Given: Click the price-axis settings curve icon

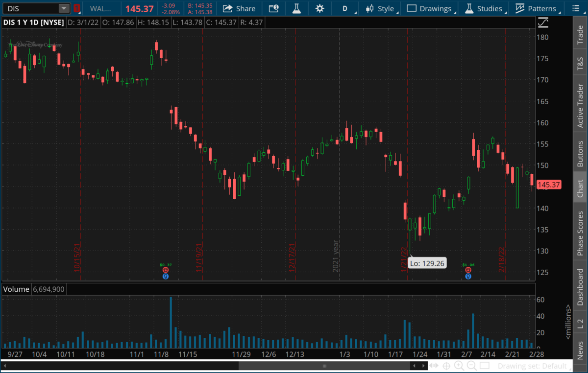Looking at the screenshot, I should pos(543,23).
